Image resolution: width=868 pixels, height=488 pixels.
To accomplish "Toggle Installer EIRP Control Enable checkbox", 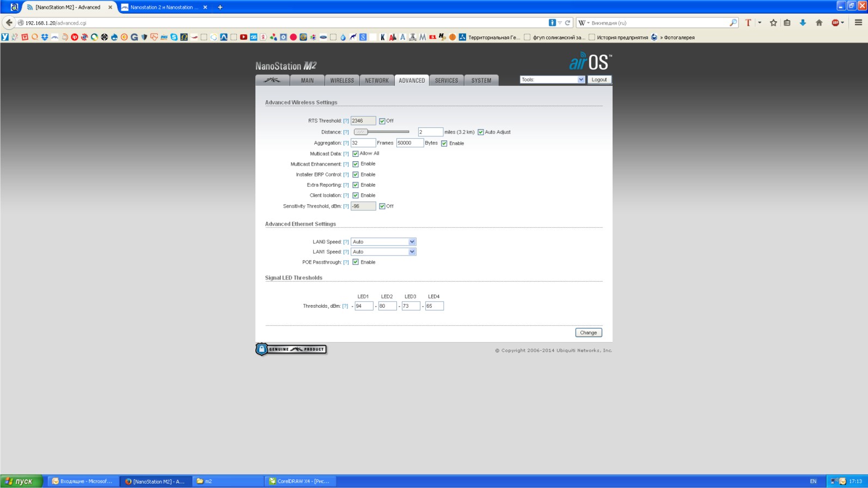I will pos(356,175).
